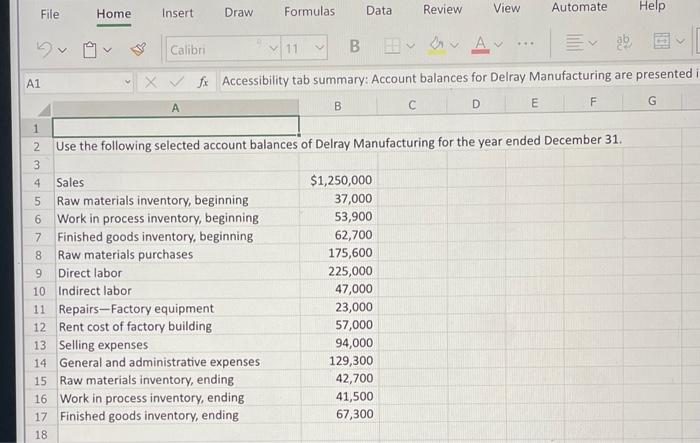Expand the Merge options arrow

(680, 42)
